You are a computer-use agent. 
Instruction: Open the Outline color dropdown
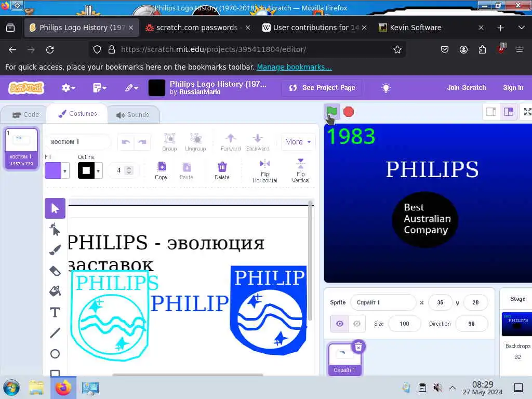(98, 170)
